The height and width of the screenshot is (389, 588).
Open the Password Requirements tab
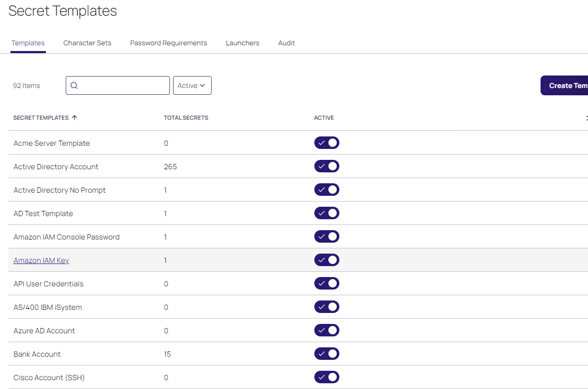168,43
